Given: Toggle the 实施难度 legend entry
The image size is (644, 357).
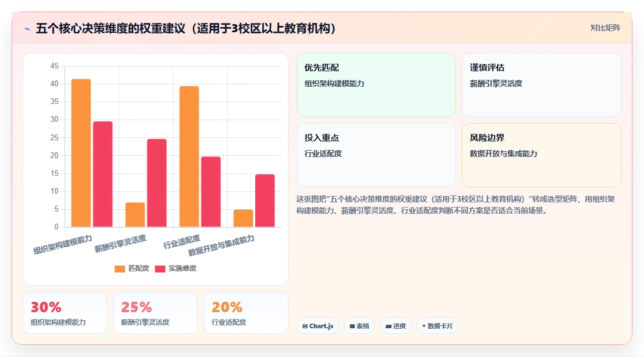Looking at the screenshot, I should point(176,268).
